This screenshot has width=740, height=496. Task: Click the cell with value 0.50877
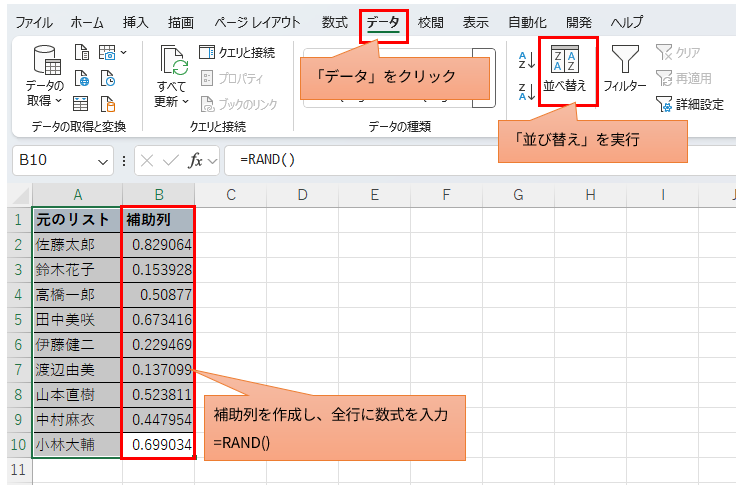(159, 295)
